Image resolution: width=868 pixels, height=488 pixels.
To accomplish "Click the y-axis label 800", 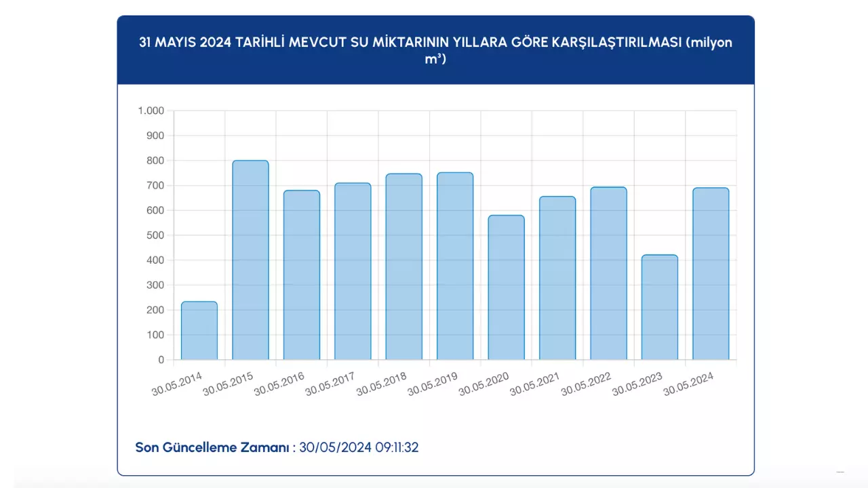I will 156,161.
